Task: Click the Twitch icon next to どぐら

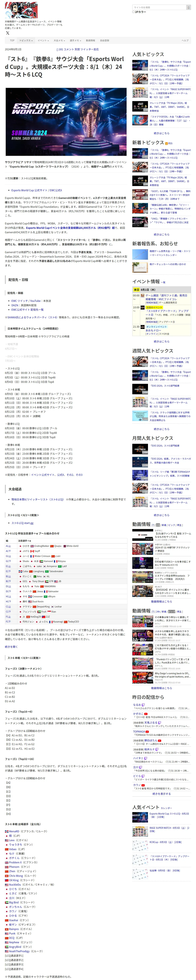Action: (143, 776)
